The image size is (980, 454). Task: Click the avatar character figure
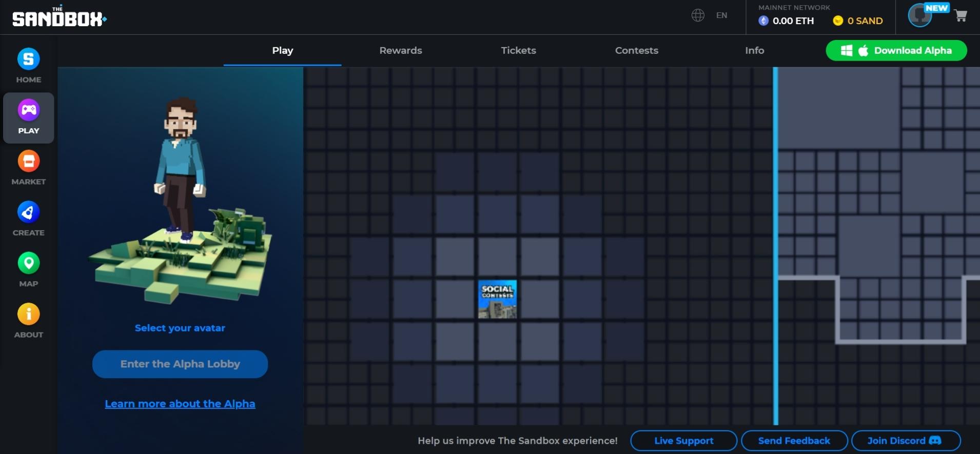[180, 169]
